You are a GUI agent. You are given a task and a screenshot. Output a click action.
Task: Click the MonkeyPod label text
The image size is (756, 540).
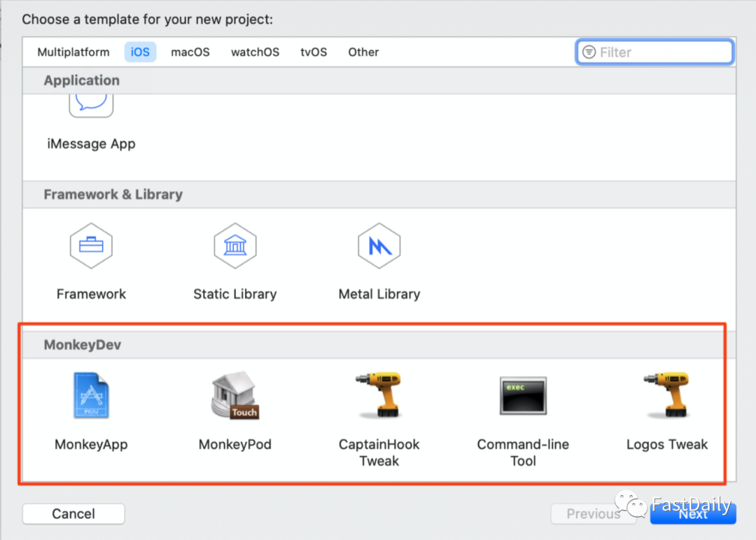[235, 444]
